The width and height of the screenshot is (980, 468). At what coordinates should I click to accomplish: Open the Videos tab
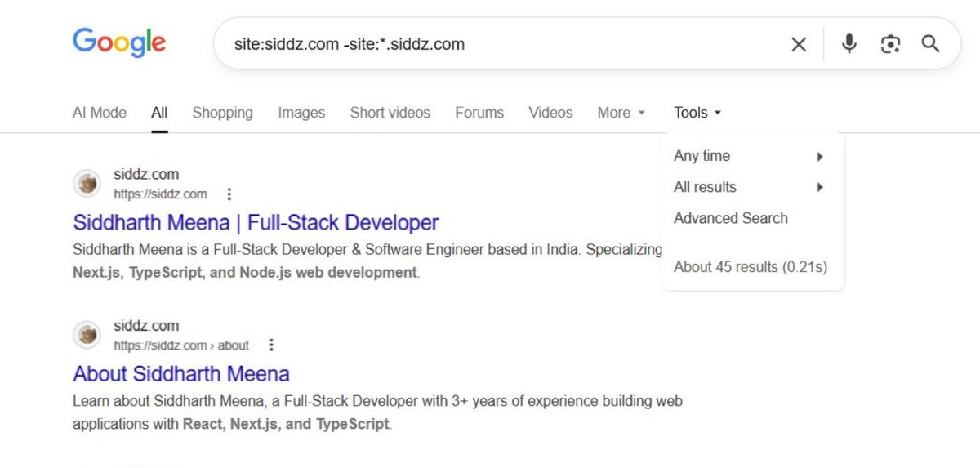click(550, 113)
